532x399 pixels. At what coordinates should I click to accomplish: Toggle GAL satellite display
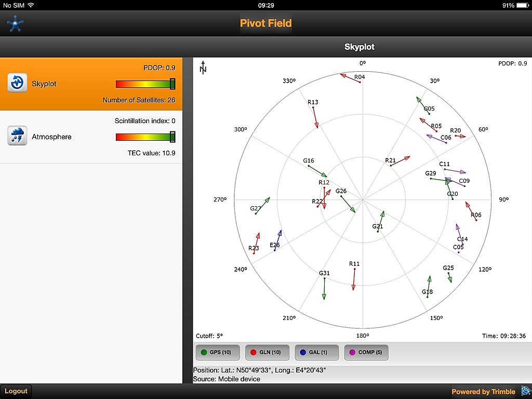point(316,352)
